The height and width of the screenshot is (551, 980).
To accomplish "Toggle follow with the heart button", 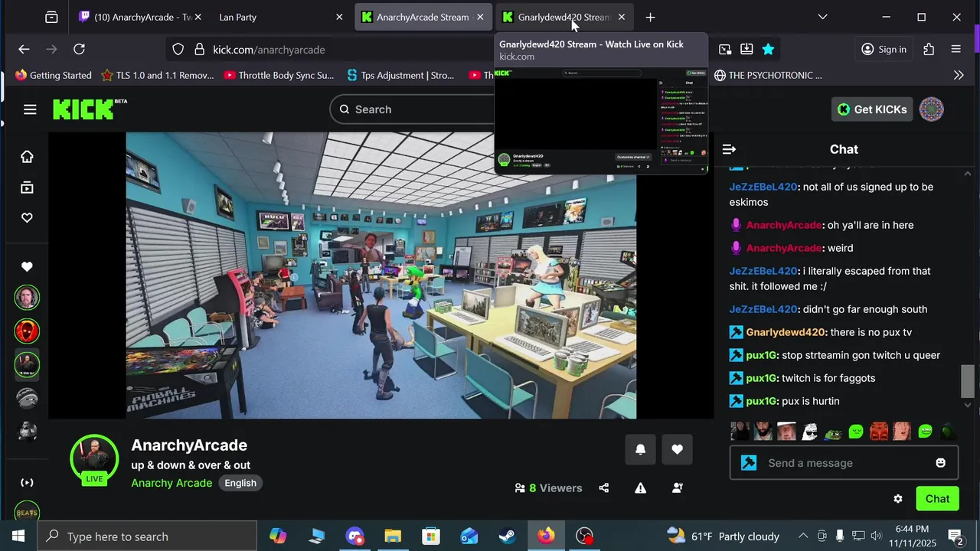I will click(x=677, y=450).
